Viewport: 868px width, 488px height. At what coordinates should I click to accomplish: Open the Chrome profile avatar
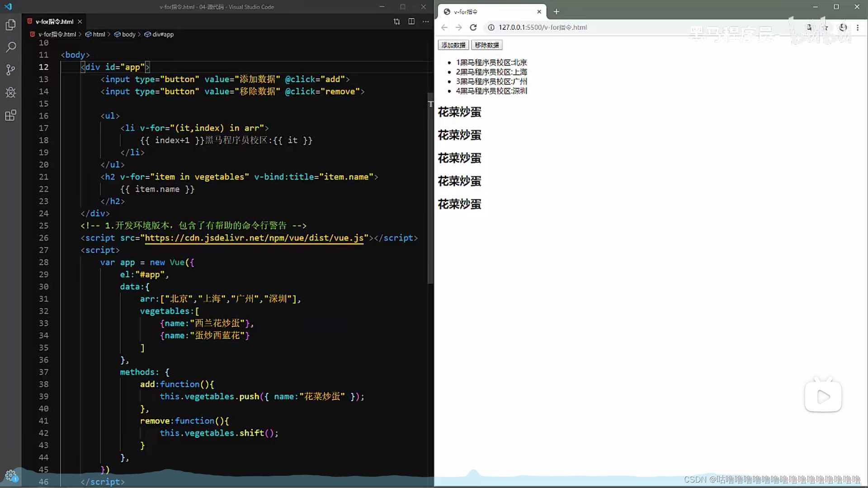(x=843, y=27)
